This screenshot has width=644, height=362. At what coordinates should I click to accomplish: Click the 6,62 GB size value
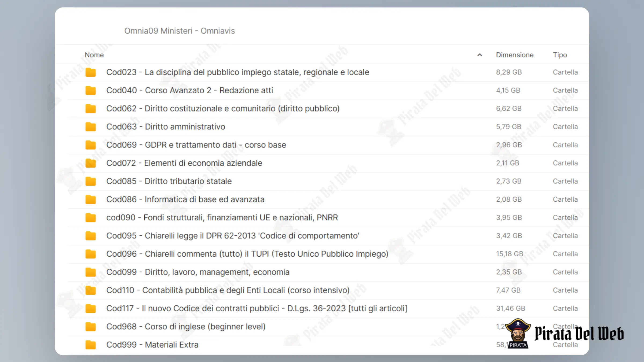(x=509, y=109)
